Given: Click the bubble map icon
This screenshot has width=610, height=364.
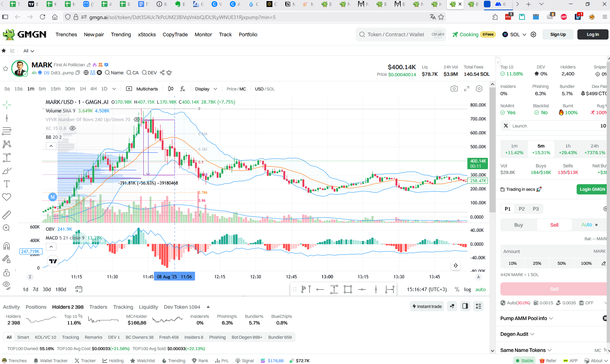Looking at the screenshot, I should (452, 306).
